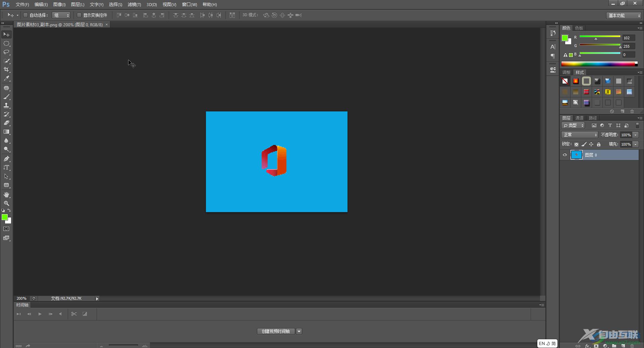Toggle lock position in Layers panel
This screenshot has width=644, height=348.
pyautogui.click(x=591, y=144)
